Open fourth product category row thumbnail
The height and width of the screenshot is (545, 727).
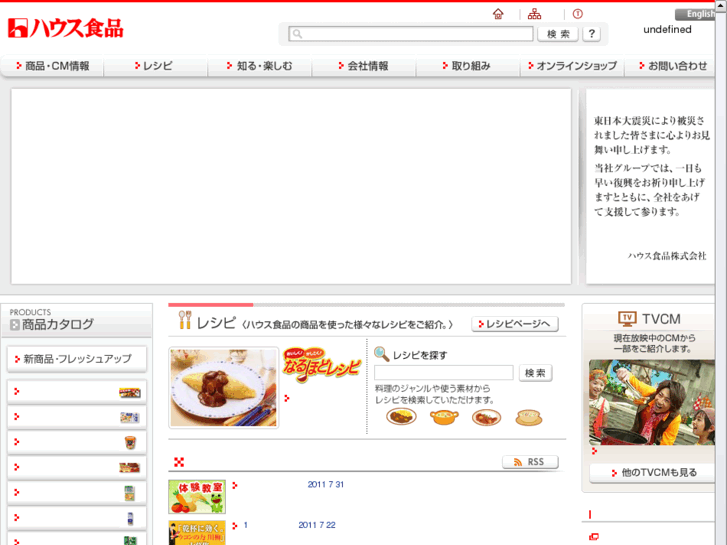[x=130, y=467]
